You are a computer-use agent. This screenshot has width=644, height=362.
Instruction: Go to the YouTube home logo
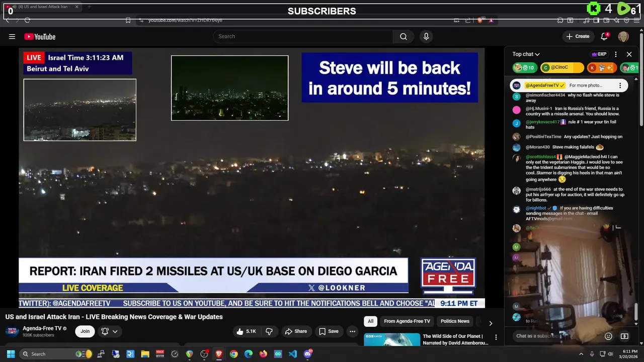coord(40,36)
